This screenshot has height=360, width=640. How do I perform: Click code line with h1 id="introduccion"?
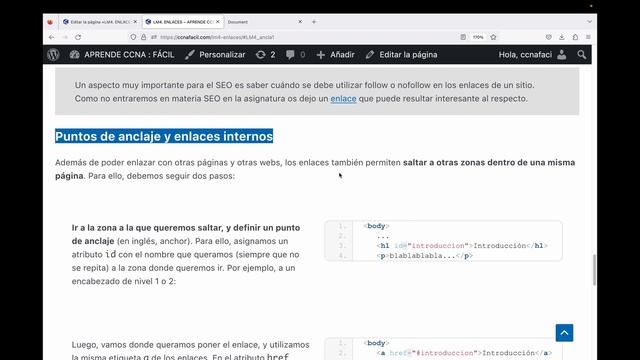point(462,246)
